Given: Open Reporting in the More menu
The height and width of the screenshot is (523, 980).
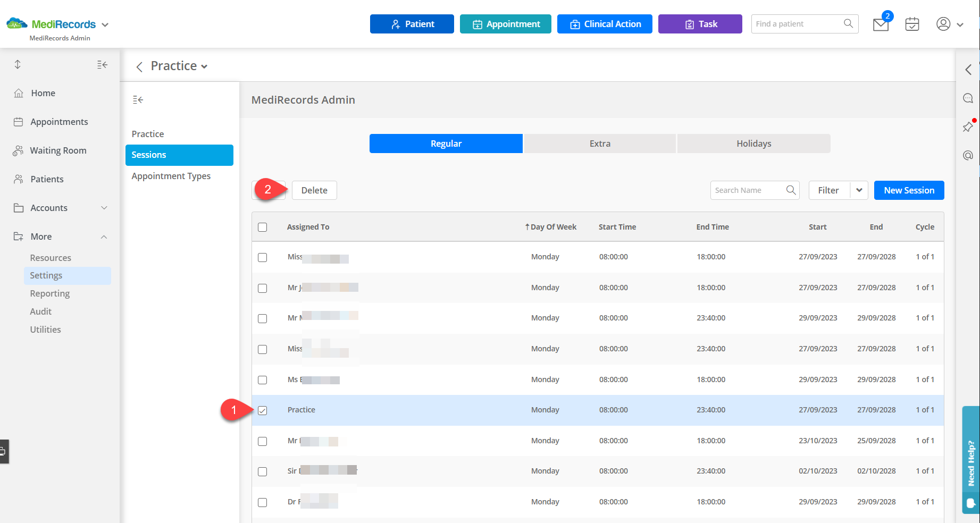Looking at the screenshot, I should pyautogui.click(x=49, y=293).
